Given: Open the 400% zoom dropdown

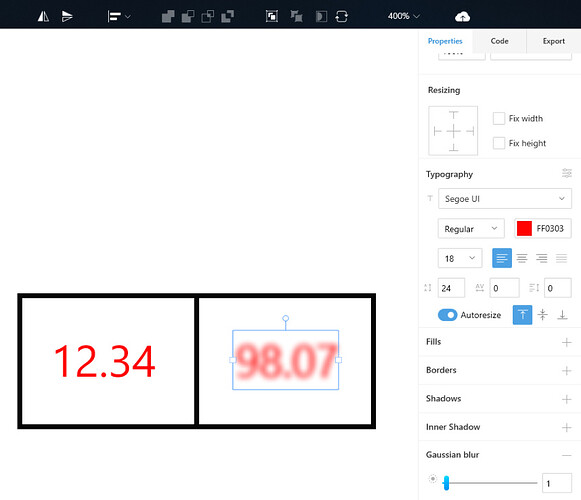Looking at the screenshot, I should [404, 16].
